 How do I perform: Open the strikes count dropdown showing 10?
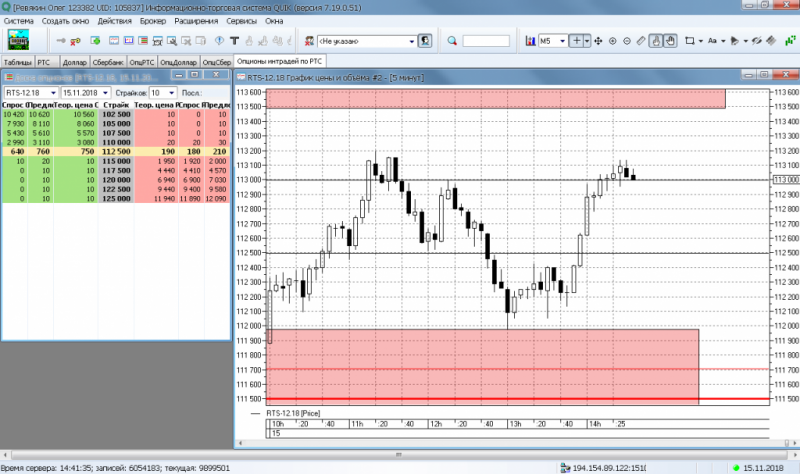[171, 93]
